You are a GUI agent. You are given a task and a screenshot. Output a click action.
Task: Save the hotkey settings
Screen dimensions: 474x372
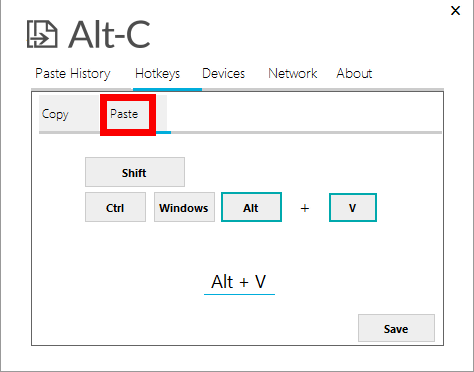coord(396,328)
